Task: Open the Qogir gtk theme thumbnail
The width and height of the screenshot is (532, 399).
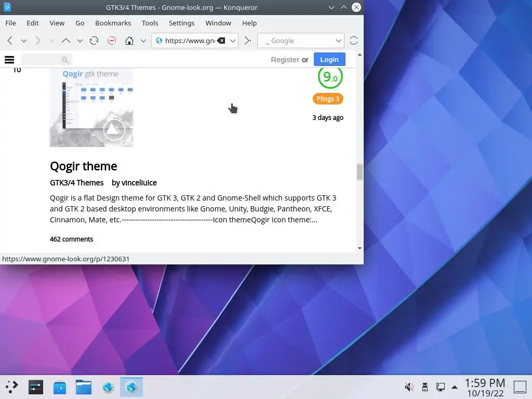Action: 91,108
